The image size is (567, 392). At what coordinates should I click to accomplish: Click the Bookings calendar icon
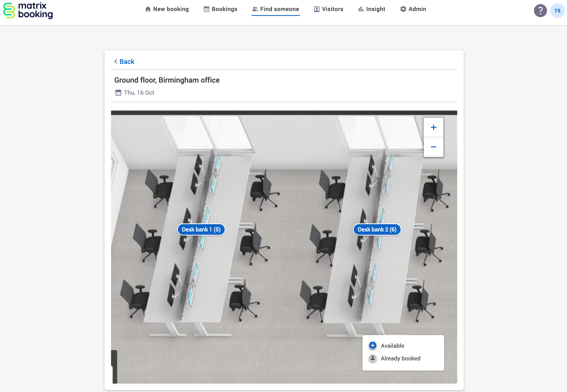coord(206,9)
